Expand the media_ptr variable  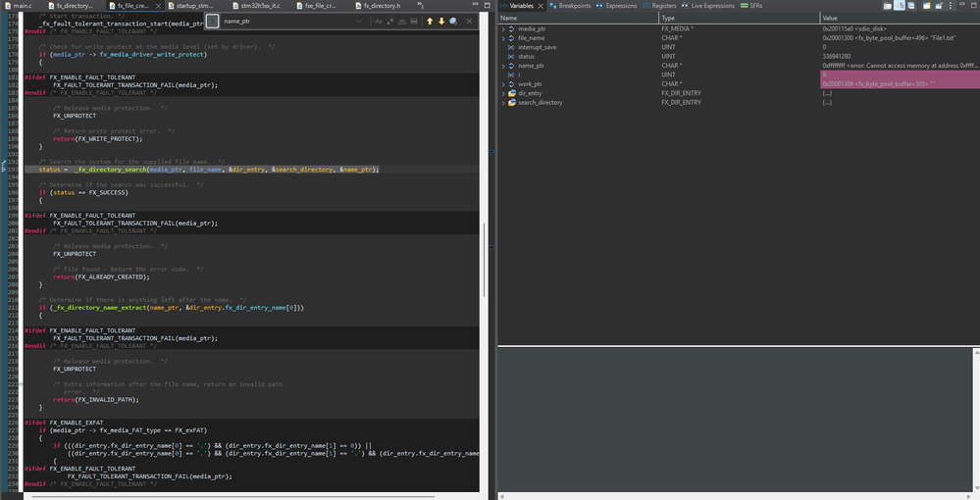(x=503, y=28)
